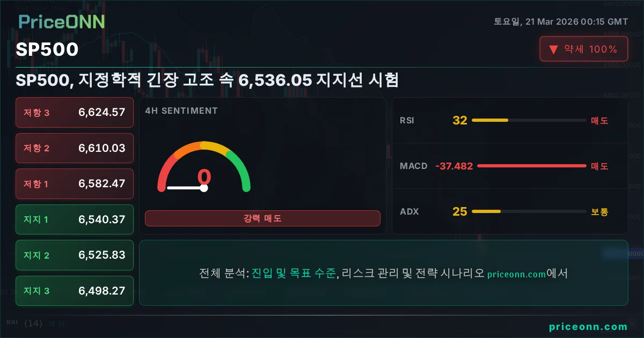Screen dimensions: 644x338
Task: Select the 지지 2 level 6,525.83
Action: click(x=75, y=255)
